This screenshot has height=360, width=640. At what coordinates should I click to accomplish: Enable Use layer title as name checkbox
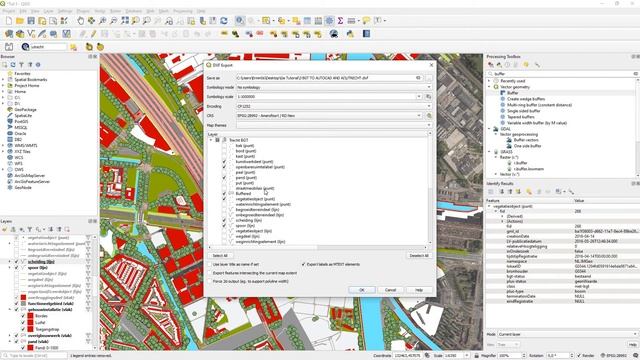[210, 264]
